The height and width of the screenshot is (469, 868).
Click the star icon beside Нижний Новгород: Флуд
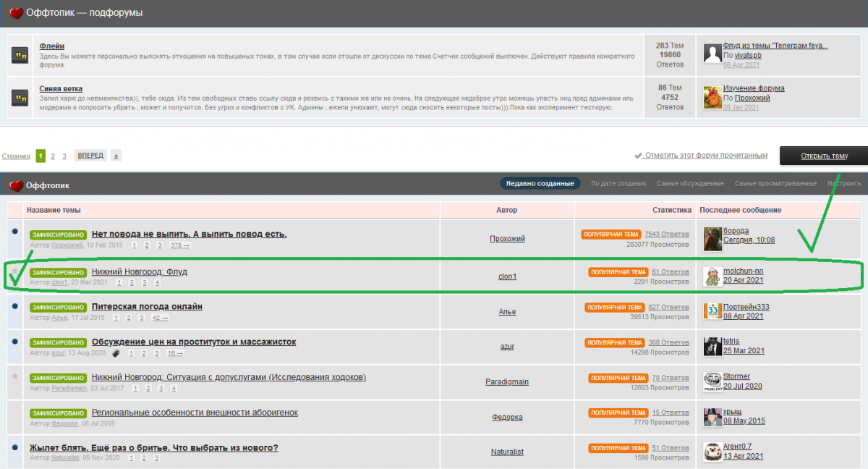[14, 271]
